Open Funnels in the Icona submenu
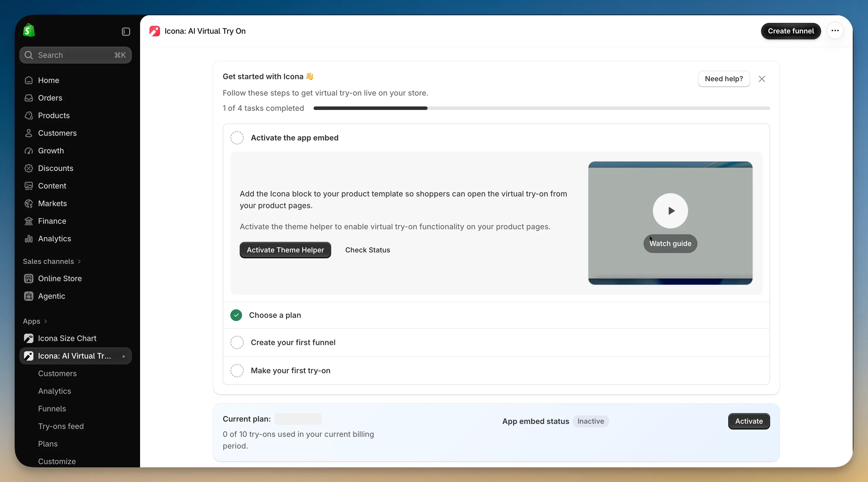This screenshot has height=482, width=868. click(52, 408)
